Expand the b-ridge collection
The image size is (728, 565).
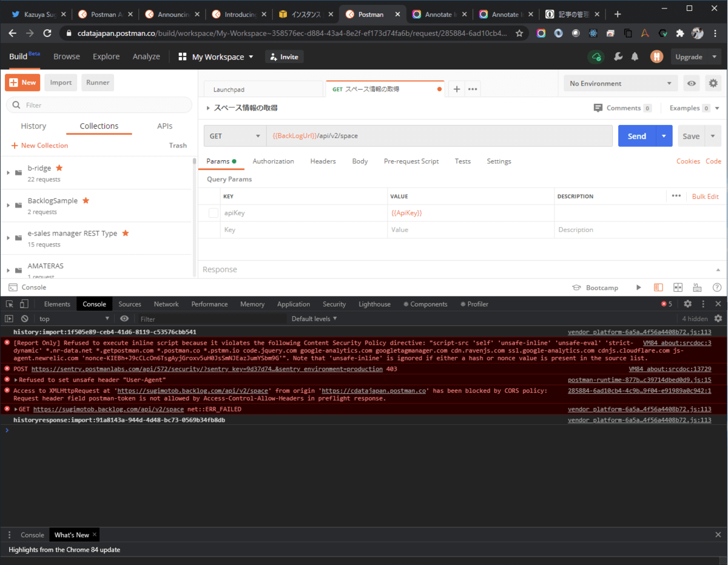coord(8,173)
